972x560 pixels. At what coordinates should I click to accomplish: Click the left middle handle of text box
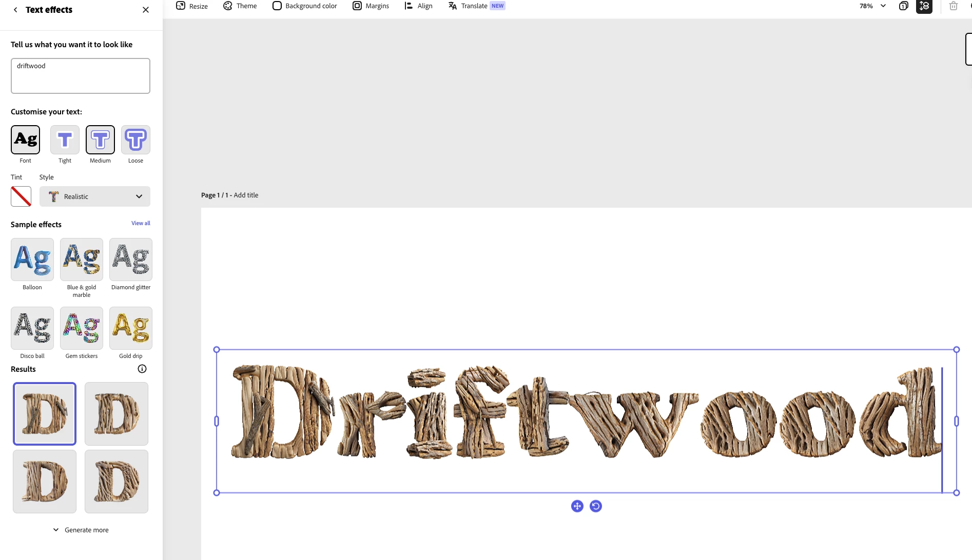click(217, 421)
